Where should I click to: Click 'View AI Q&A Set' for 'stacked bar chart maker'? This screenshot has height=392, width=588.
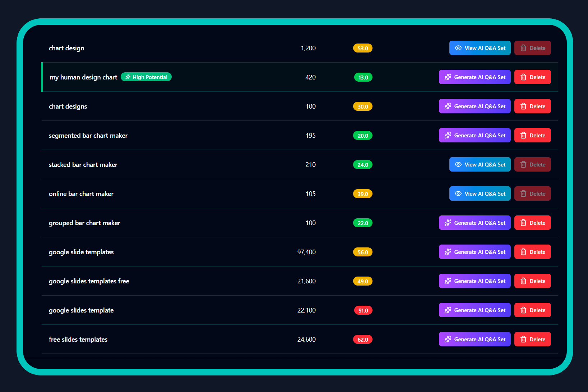tap(480, 164)
